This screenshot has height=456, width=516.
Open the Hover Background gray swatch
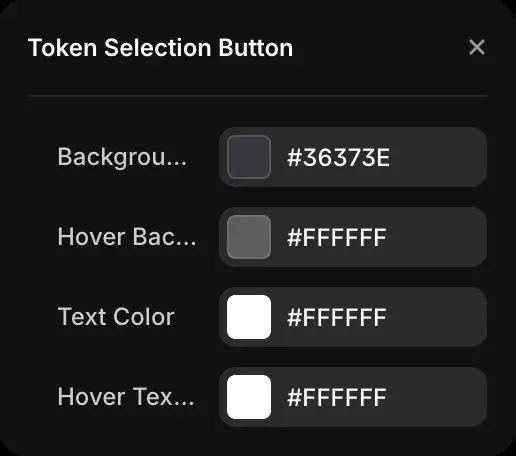[249, 237]
